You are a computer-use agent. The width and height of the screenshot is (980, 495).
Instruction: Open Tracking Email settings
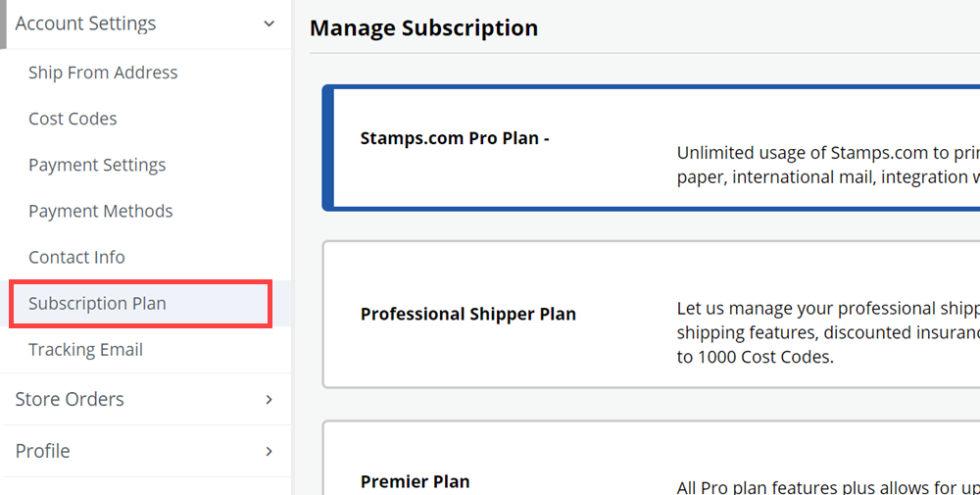[x=85, y=350]
